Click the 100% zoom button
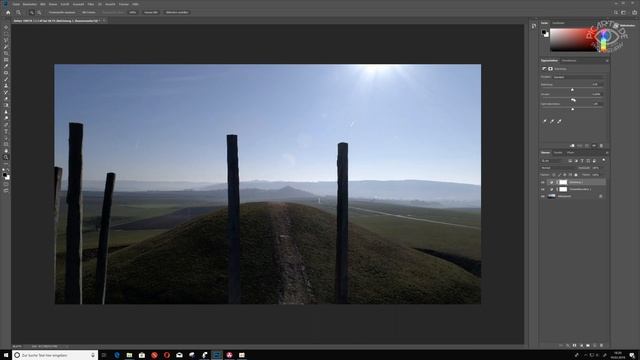The height and width of the screenshot is (360, 640). [133, 13]
